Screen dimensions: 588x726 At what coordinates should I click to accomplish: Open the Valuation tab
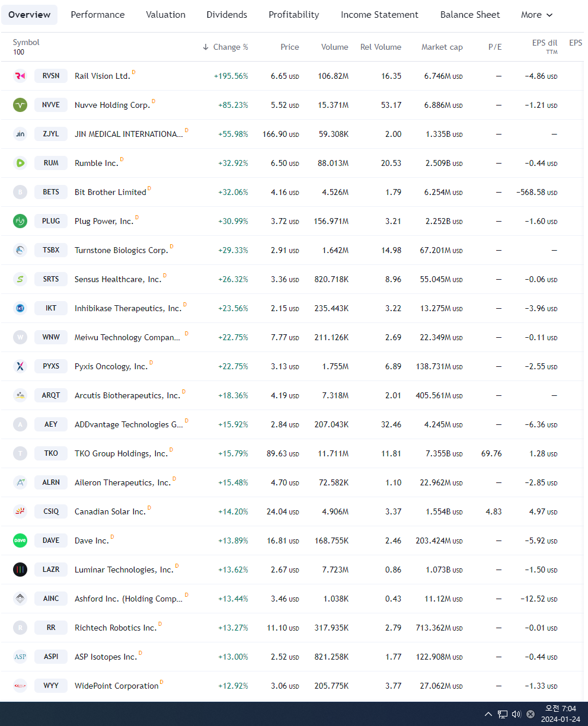pyautogui.click(x=165, y=15)
